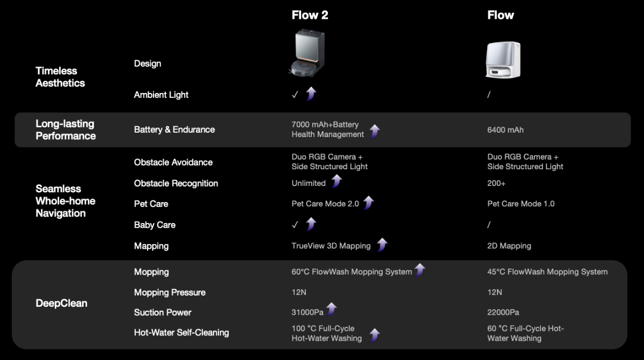Click the arrow next to Pet Care Mode 2.0
Viewport: 644px width, 360px height.
368,203
